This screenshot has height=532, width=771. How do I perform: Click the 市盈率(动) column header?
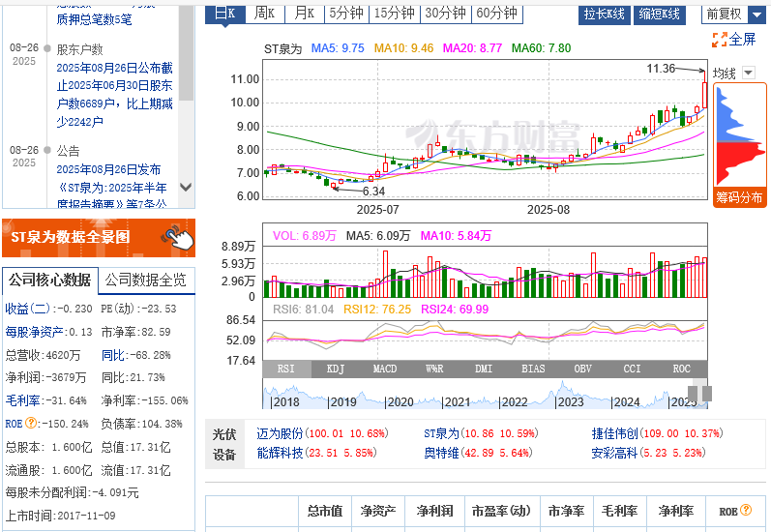501,512
